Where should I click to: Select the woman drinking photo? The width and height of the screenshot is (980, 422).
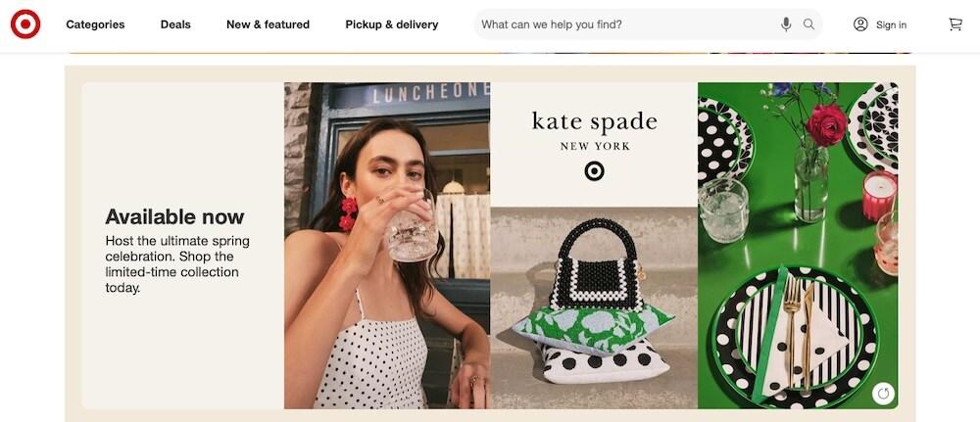click(x=387, y=246)
